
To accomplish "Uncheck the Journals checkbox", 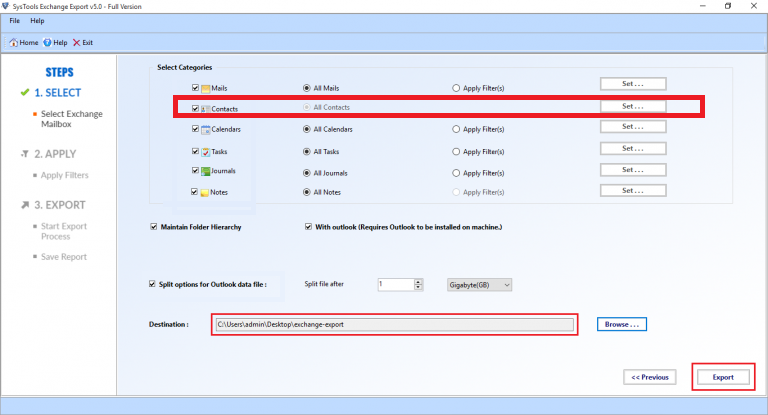I will click(x=195, y=171).
